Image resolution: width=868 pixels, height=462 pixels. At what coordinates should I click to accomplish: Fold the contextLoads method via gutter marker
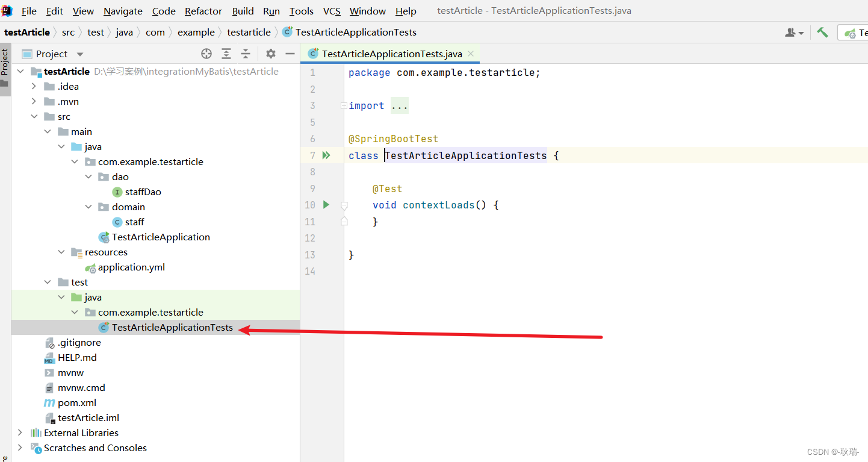click(344, 205)
